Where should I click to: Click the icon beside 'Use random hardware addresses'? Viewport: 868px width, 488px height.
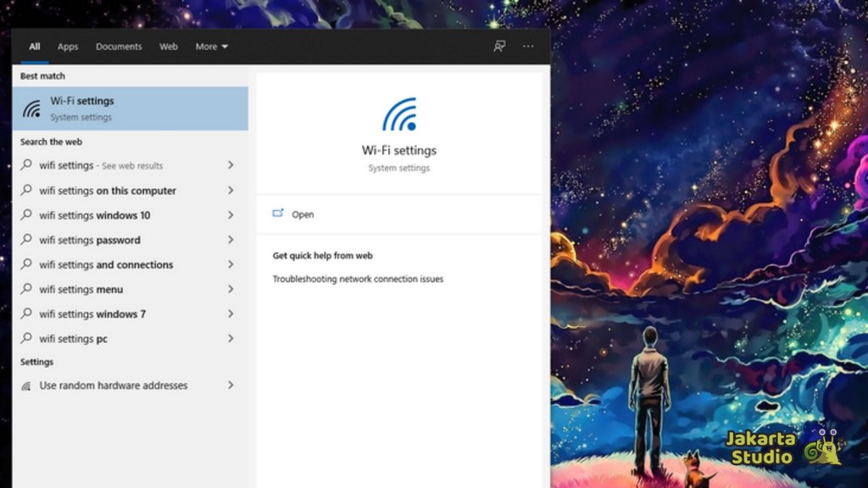click(27, 385)
